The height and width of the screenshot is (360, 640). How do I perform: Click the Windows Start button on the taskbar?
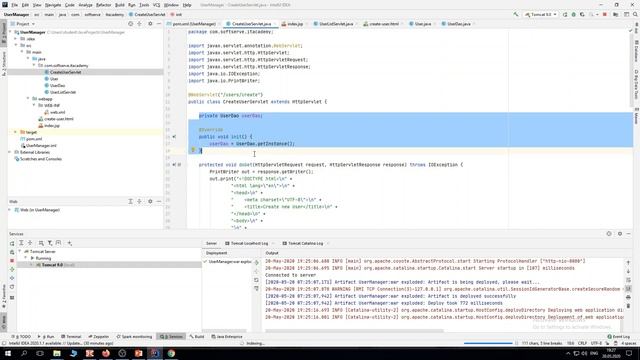(x=8, y=353)
